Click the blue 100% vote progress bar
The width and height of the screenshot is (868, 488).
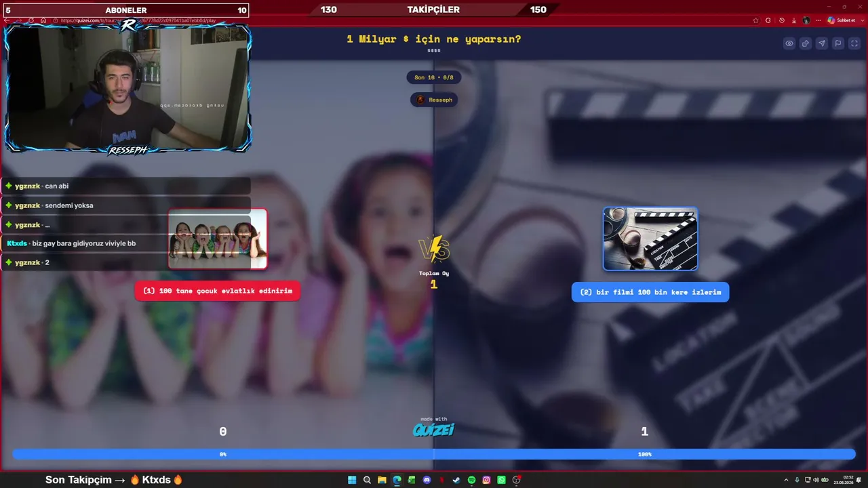click(644, 454)
